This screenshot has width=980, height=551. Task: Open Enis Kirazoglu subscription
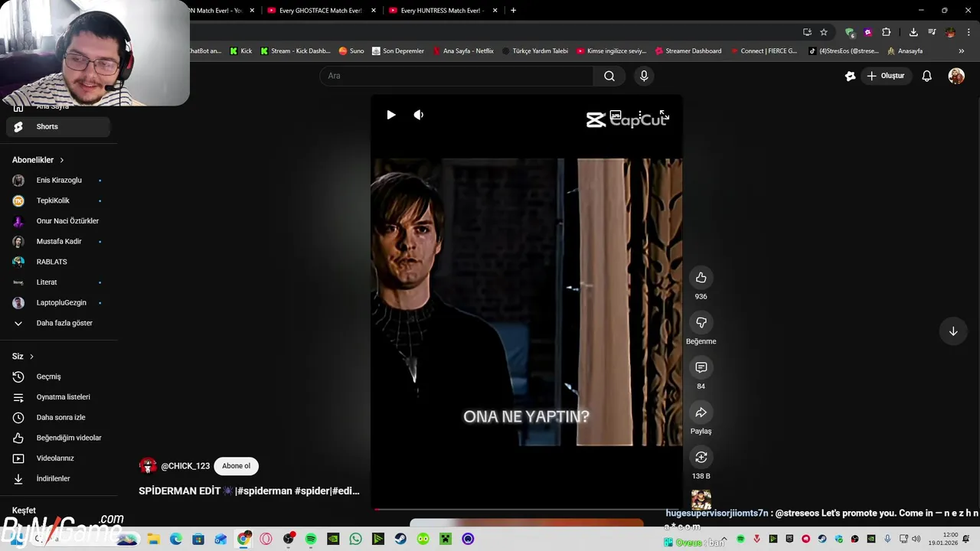click(x=58, y=181)
